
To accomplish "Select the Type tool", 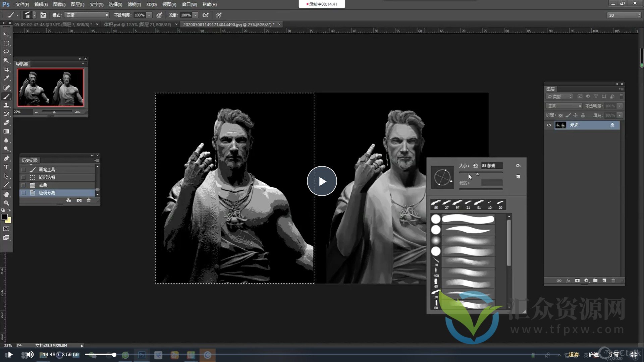I will 6,167.
